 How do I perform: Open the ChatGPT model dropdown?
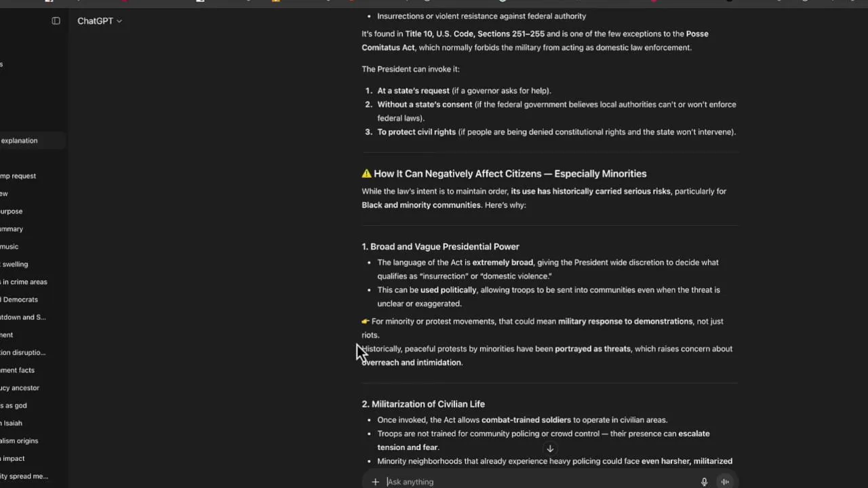coord(99,21)
